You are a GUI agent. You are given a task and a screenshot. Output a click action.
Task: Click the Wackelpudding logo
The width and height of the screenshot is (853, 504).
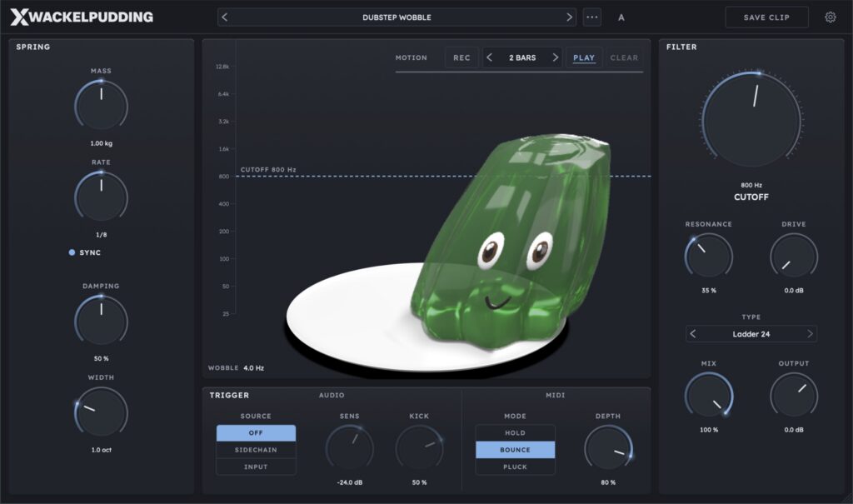pyautogui.click(x=82, y=17)
